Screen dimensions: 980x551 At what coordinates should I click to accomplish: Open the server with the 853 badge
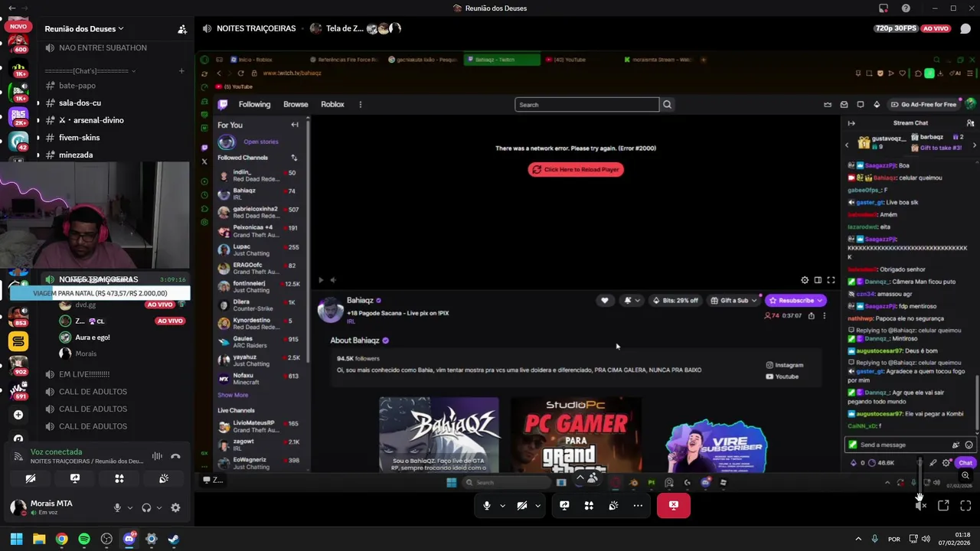tap(18, 315)
